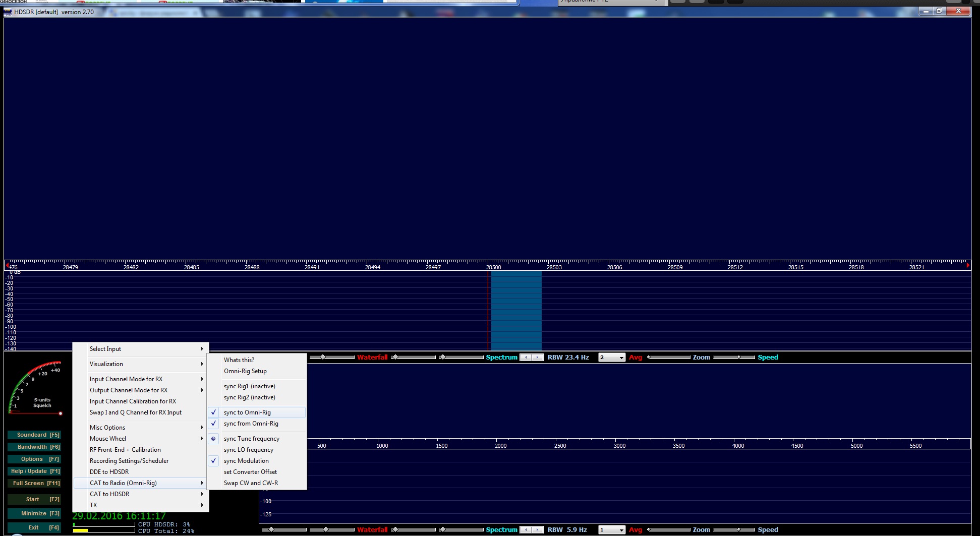980x536 pixels.
Task: Disable sync Modulation checkbox
Action: pos(246,461)
